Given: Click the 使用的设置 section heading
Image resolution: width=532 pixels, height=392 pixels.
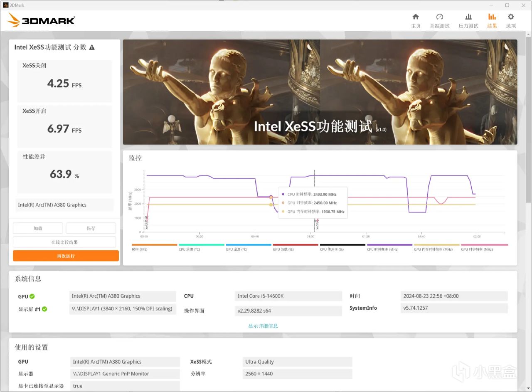Looking at the screenshot, I should [x=31, y=348].
